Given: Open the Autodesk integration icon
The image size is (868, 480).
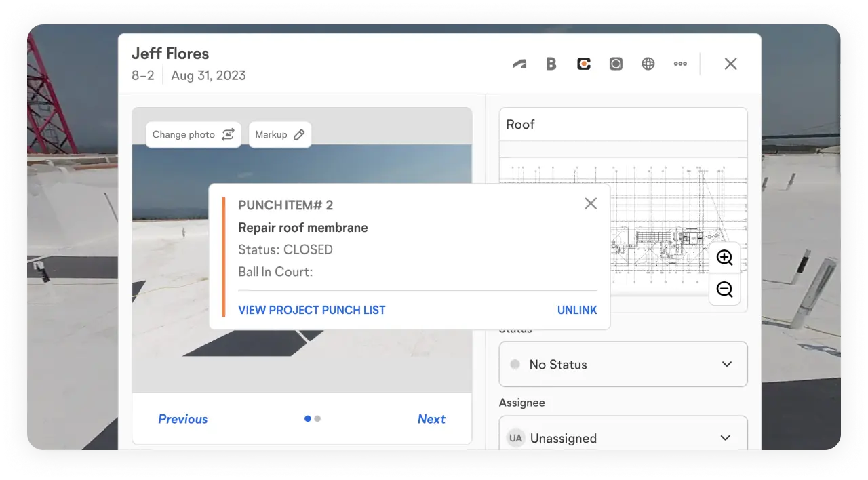Looking at the screenshot, I should (519, 64).
